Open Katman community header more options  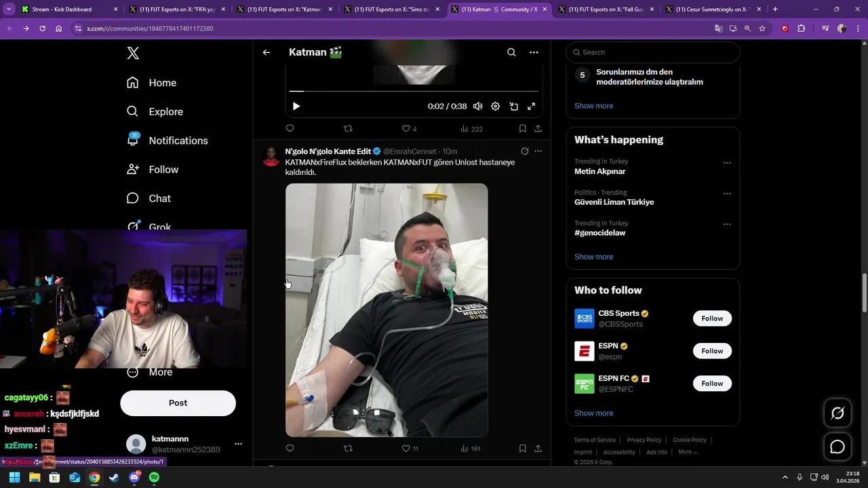(x=534, y=52)
